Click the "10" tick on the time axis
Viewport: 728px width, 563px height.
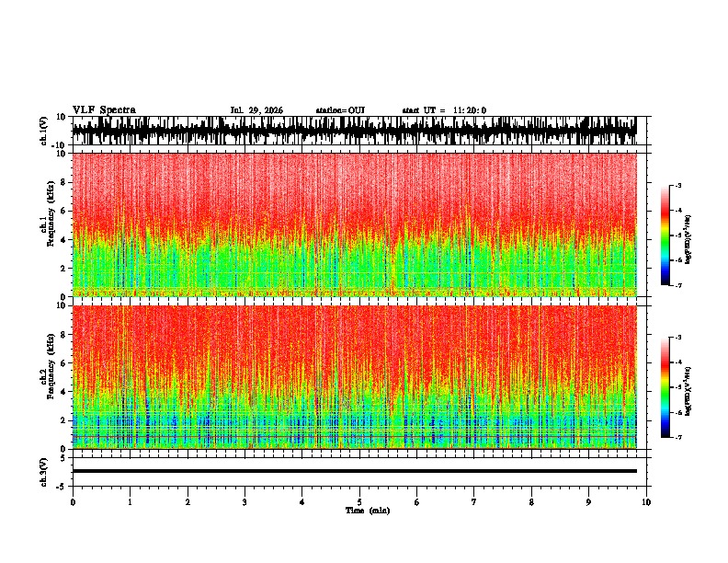[x=646, y=502]
